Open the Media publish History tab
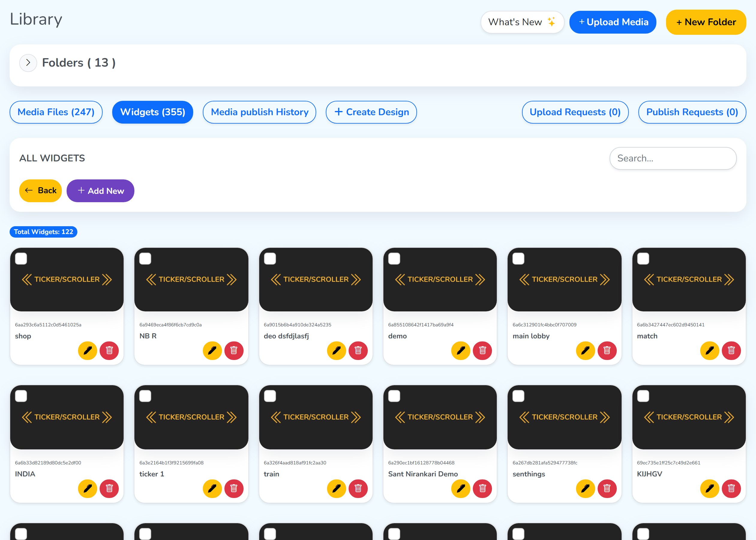 tap(259, 112)
